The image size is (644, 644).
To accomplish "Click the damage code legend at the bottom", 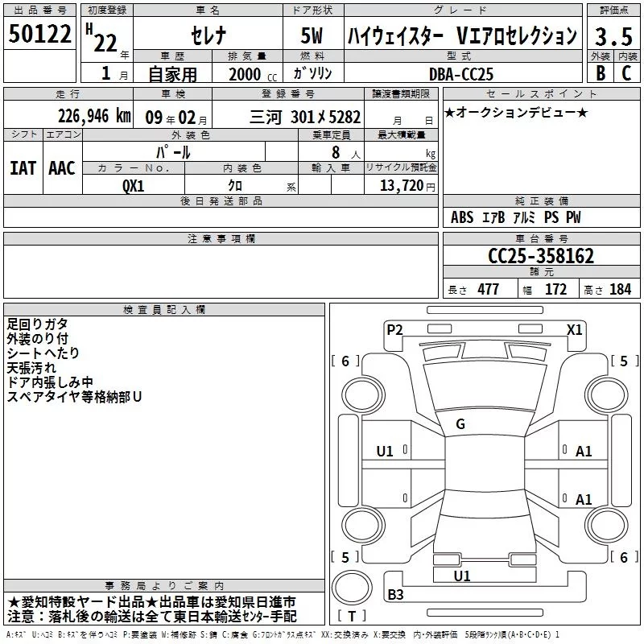I will click(283, 635).
